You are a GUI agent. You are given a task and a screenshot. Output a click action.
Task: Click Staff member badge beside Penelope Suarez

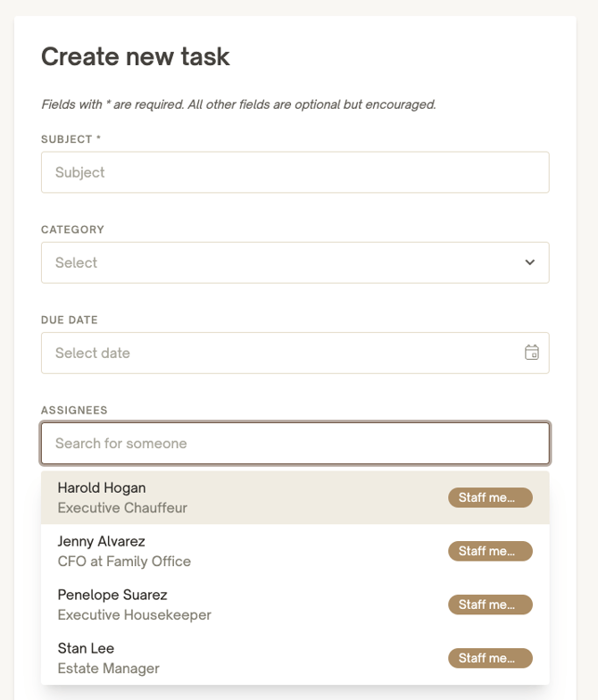[490, 604]
